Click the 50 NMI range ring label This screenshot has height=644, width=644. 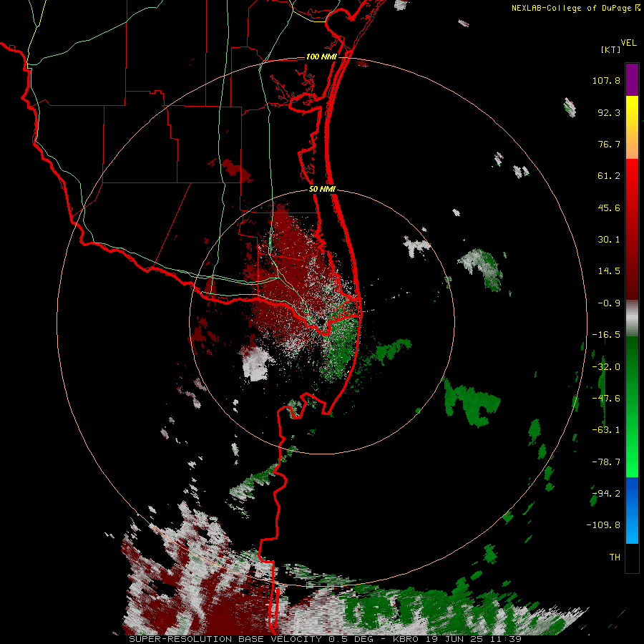click(322, 190)
